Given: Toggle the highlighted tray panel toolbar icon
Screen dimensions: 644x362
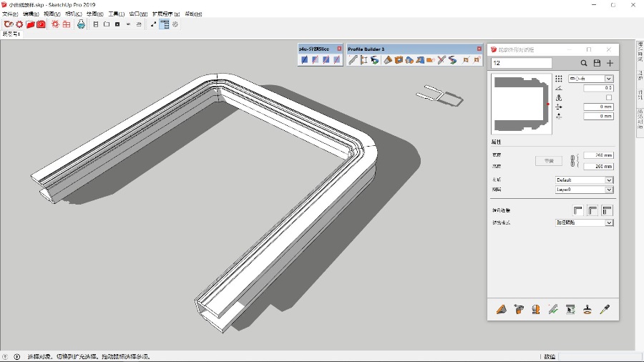Looking at the screenshot, I should point(165,24).
